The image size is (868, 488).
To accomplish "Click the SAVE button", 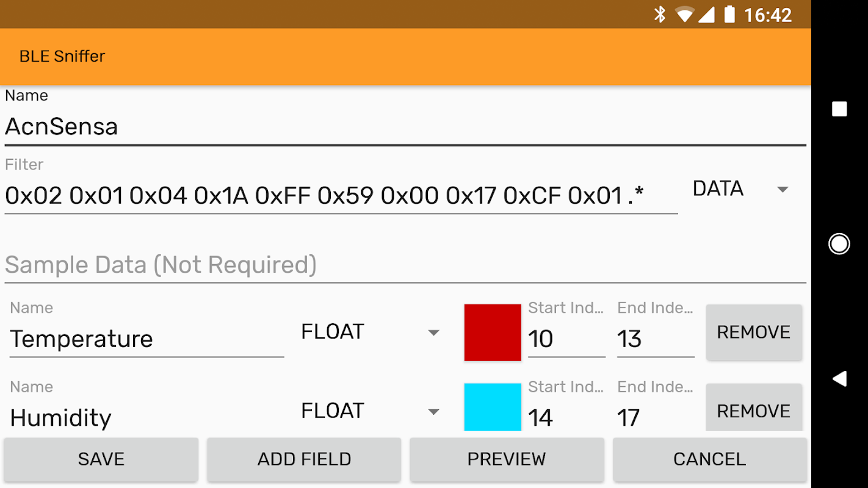I will coord(101,459).
